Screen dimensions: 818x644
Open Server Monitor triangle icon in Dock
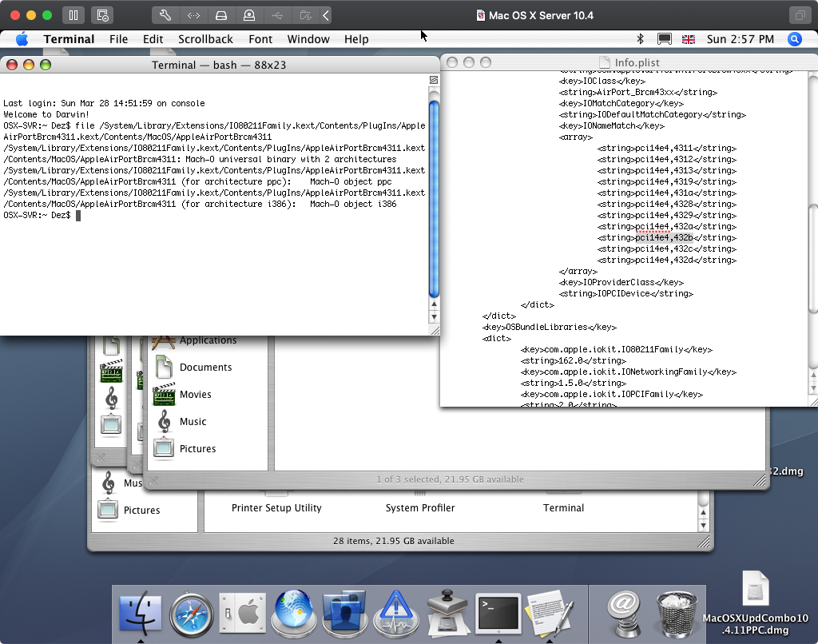(396, 614)
